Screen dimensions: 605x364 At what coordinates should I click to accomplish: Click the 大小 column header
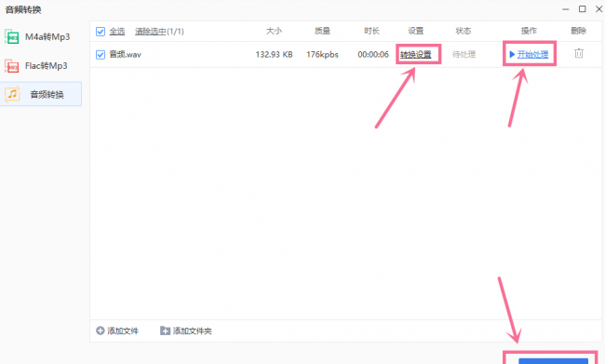(x=274, y=31)
